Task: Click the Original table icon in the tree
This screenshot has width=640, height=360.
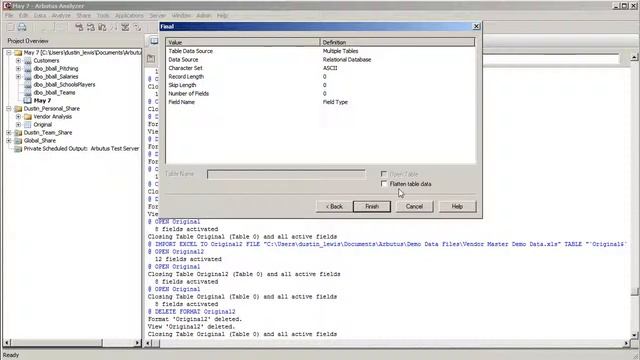Action: [28, 124]
